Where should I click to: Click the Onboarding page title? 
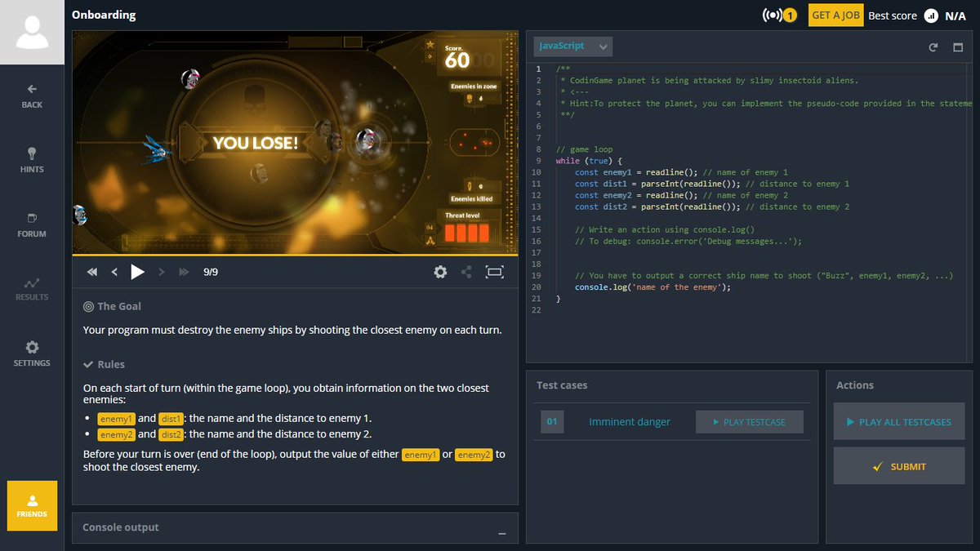[x=104, y=15]
